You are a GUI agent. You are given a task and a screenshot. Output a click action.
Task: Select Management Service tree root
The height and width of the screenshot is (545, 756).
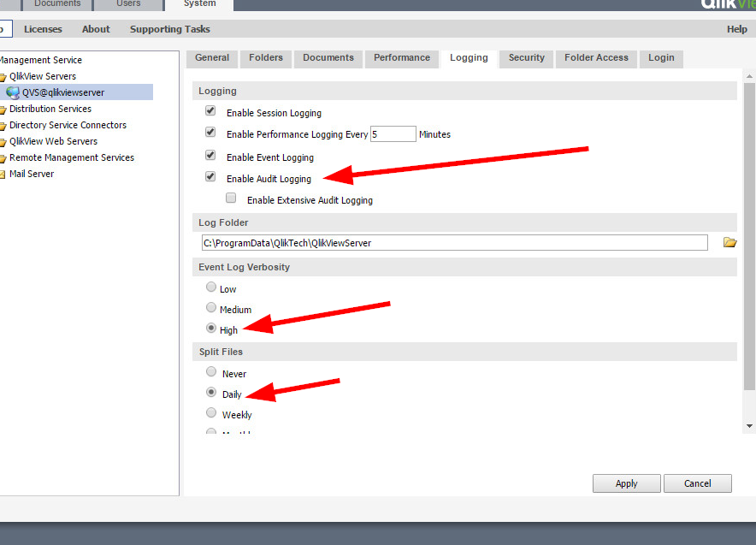[41, 60]
